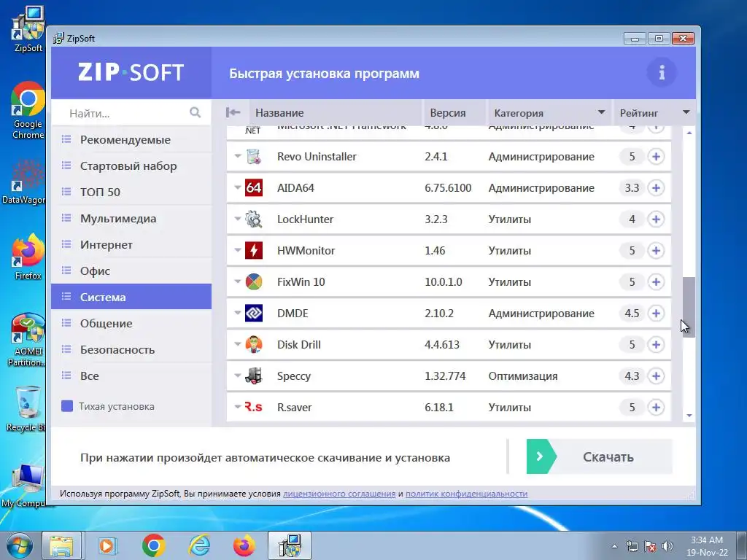Click the Версия column header
Image resolution: width=747 pixels, height=560 pixels.
click(455, 113)
